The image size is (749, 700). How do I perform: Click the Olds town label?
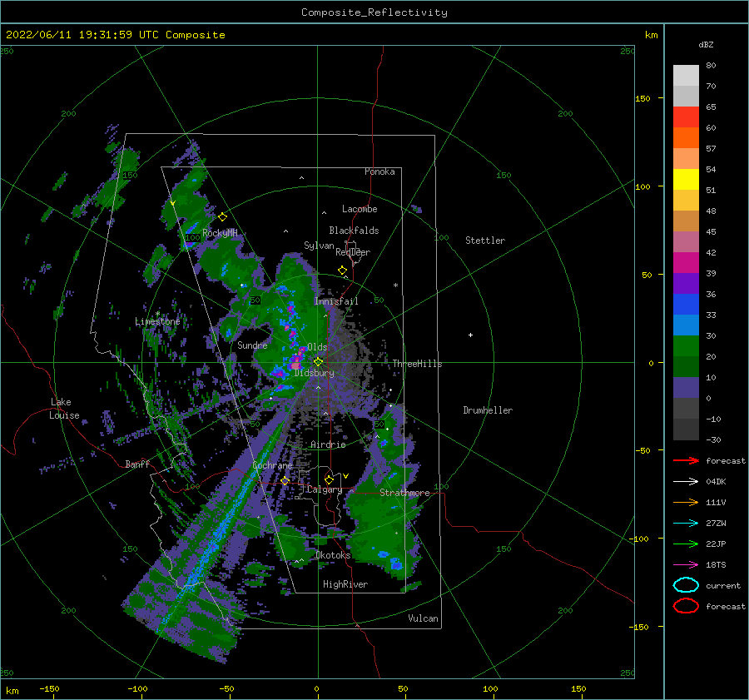317,347
